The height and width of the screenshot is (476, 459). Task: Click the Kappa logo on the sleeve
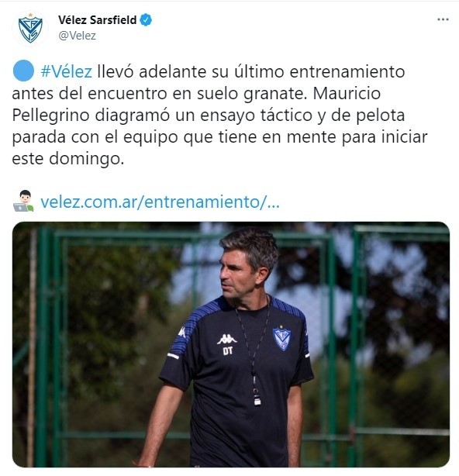(x=182, y=333)
